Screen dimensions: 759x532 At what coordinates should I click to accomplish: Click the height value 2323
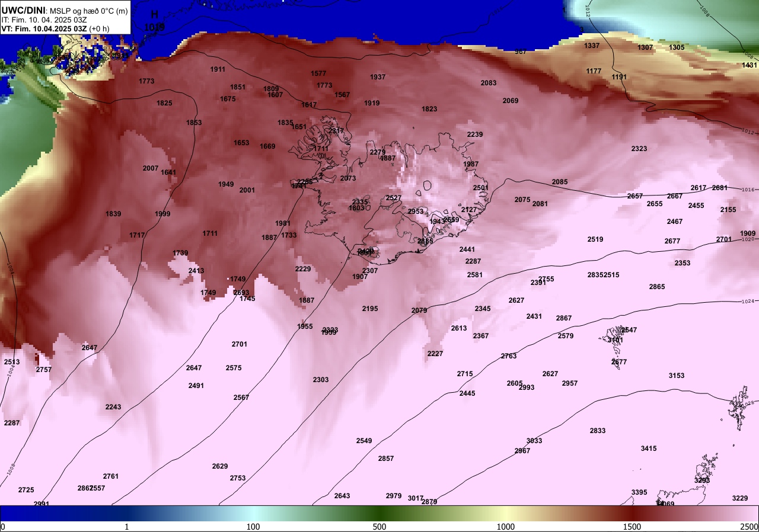point(639,149)
